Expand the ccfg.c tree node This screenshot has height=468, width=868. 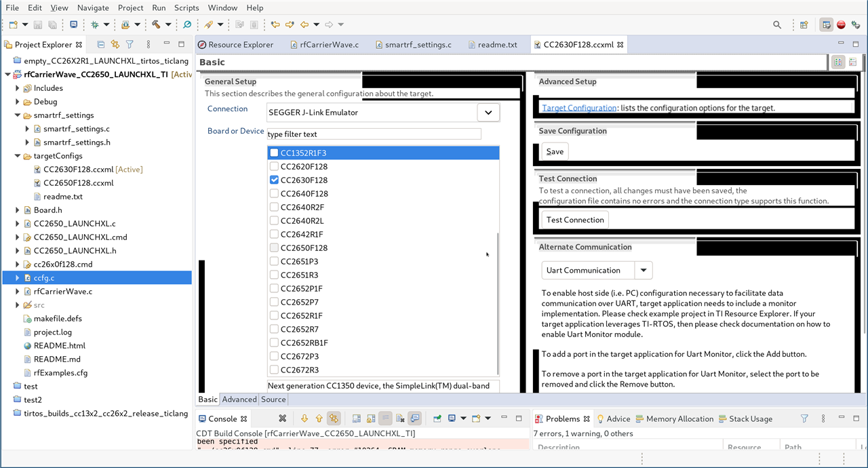click(x=18, y=278)
